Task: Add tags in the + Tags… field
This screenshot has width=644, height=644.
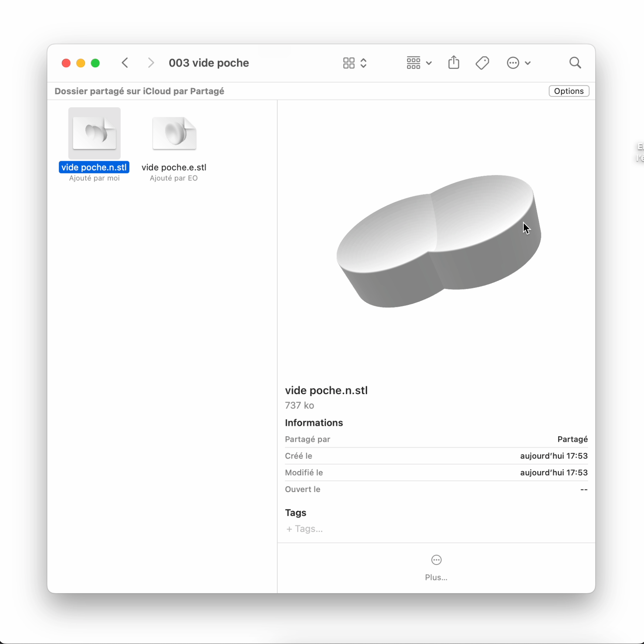Action: 305,529
